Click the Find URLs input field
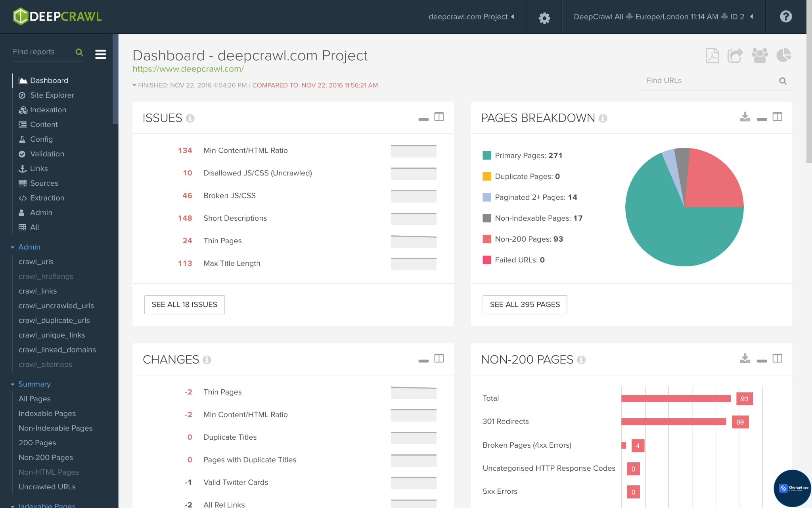812x508 pixels. [x=710, y=81]
